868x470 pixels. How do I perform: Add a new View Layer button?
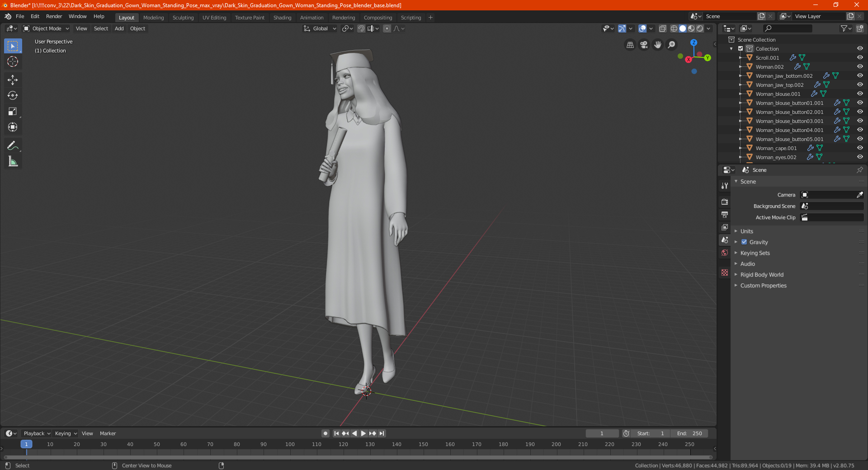[850, 16]
